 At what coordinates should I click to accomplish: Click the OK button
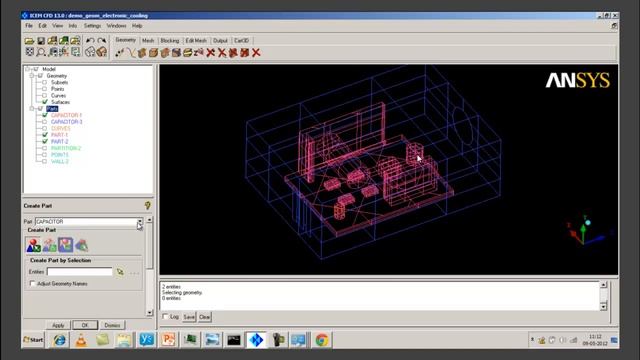tap(85, 325)
